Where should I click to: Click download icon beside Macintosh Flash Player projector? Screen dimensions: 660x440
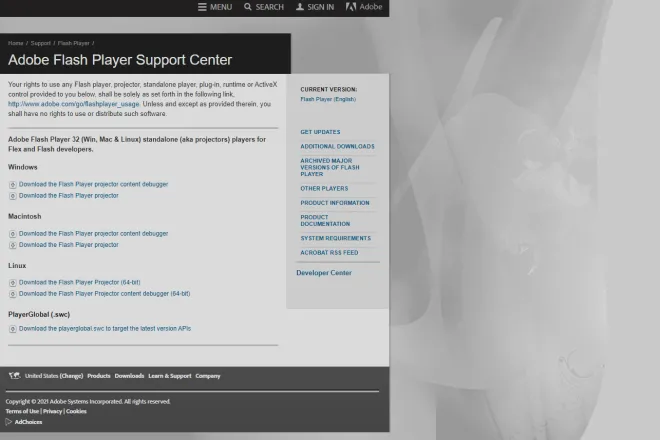coord(13,245)
